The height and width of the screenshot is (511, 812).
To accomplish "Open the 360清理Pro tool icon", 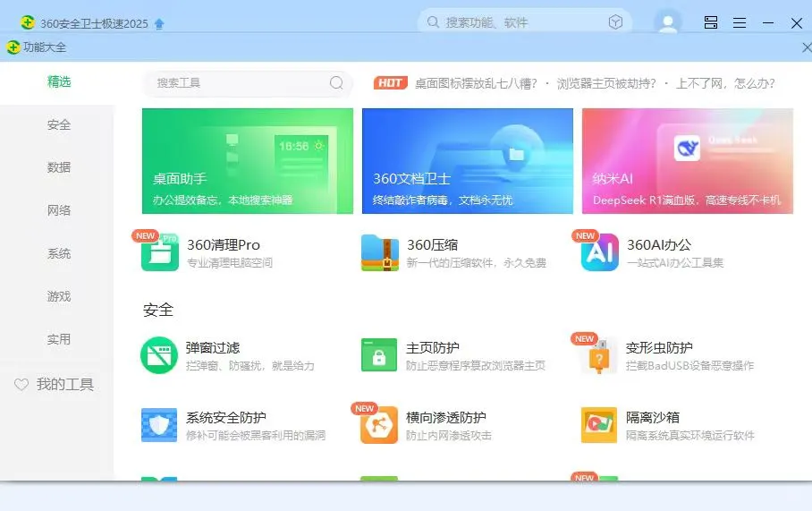I will tap(160, 252).
